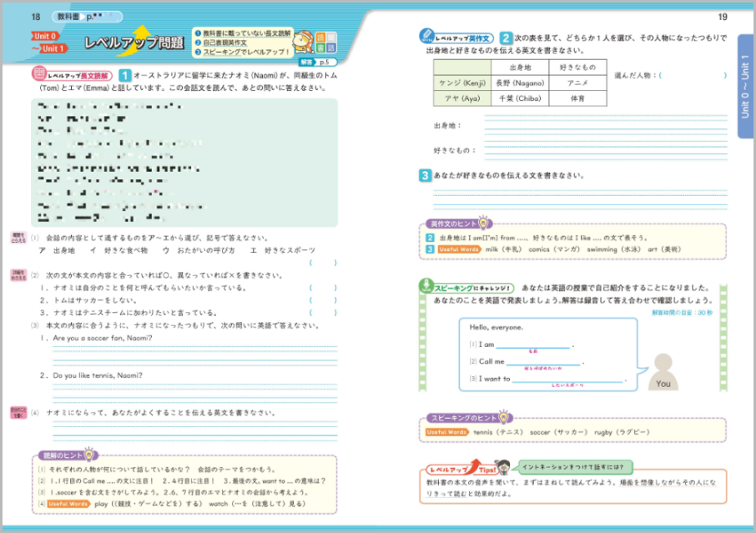Click the blue number 1 badge for the reading question
This screenshot has height=533, width=756.
point(125,76)
